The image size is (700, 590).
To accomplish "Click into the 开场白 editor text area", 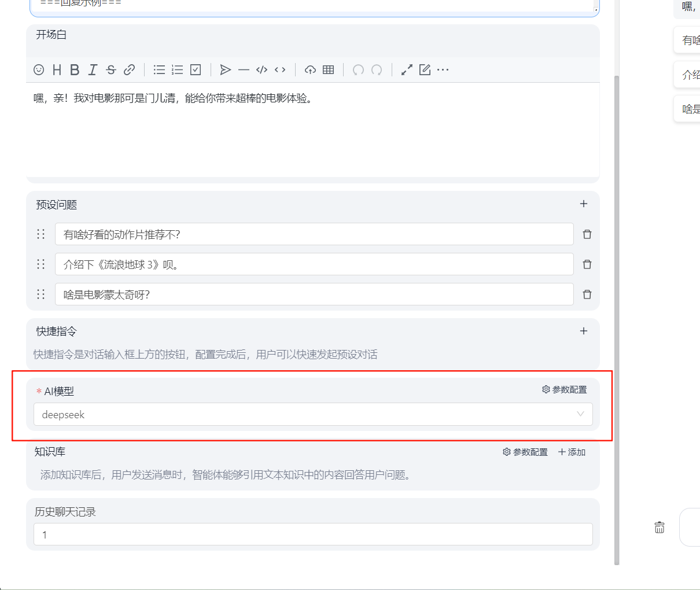I will click(x=313, y=130).
